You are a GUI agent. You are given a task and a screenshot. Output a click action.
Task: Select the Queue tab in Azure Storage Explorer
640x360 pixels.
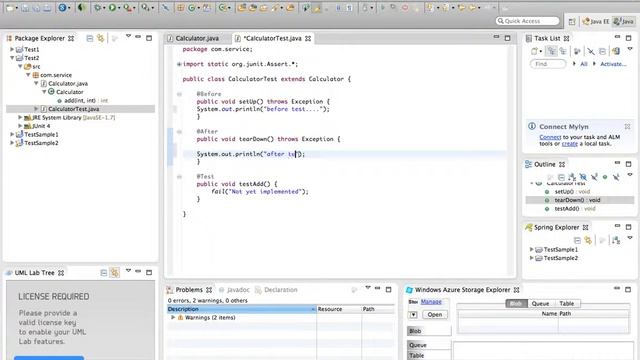click(540, 304)
